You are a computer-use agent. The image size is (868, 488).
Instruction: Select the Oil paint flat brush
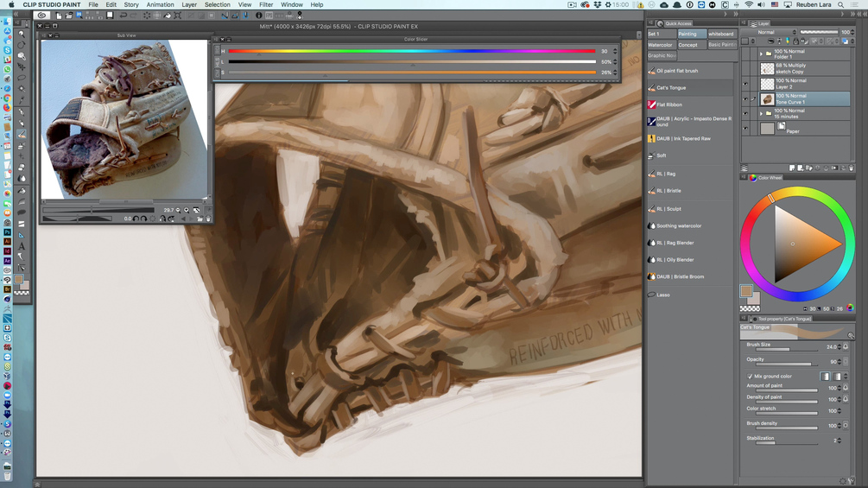[677, 71]
